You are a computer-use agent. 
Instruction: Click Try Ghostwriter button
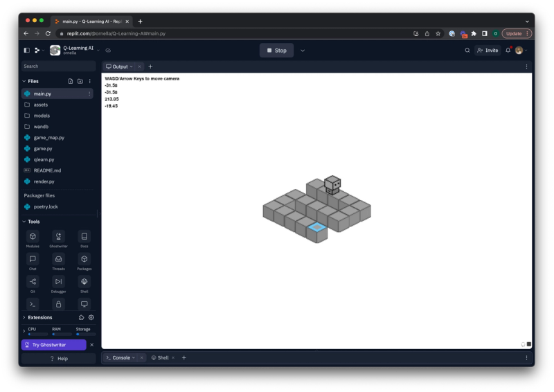[x=54, y=345]
